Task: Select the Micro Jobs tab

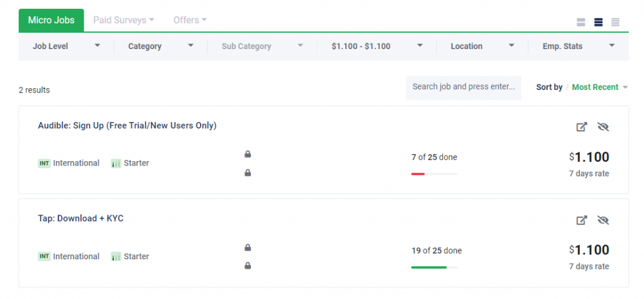Action: (52, 20)
